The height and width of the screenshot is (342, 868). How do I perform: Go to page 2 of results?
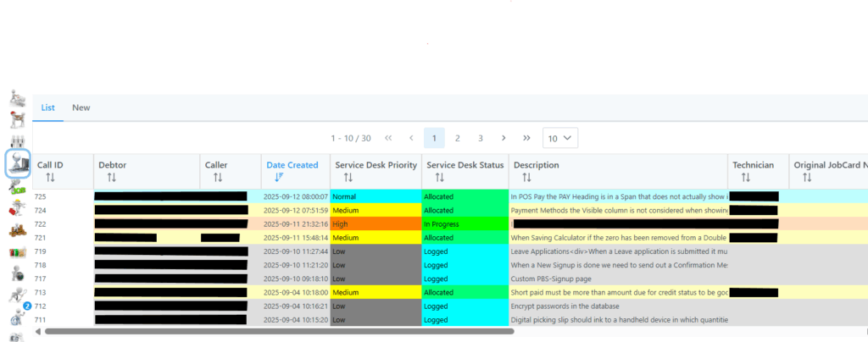point(457,138)
